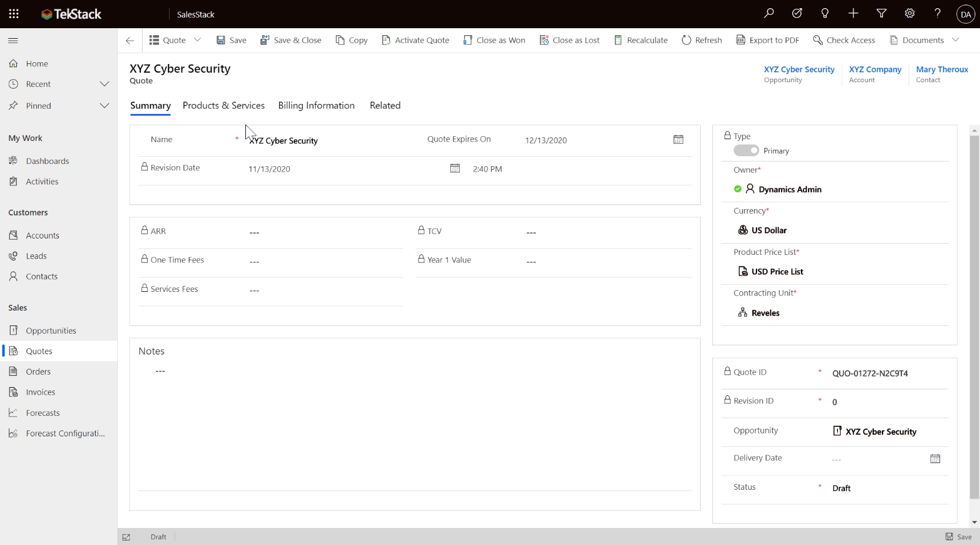Expand the Recent section in the sidebar
The image size is (980, 545).
pyautogui.click(x=104, y=84)
